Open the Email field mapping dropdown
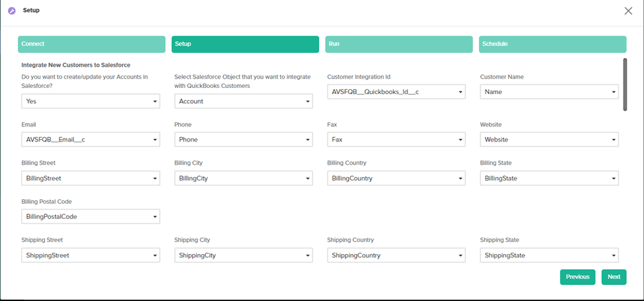The width and height of the screenshot is (644, 301). coord(90,140)
